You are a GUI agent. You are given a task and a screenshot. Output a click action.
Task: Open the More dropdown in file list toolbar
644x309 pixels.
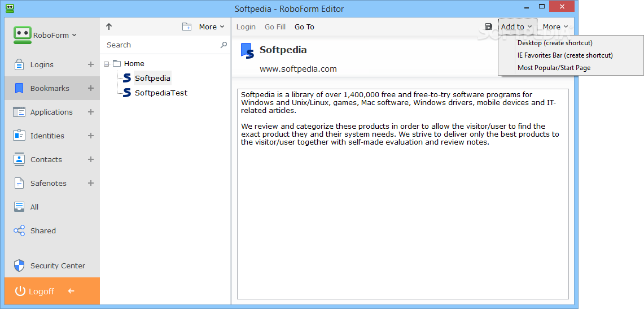point(212,27)
